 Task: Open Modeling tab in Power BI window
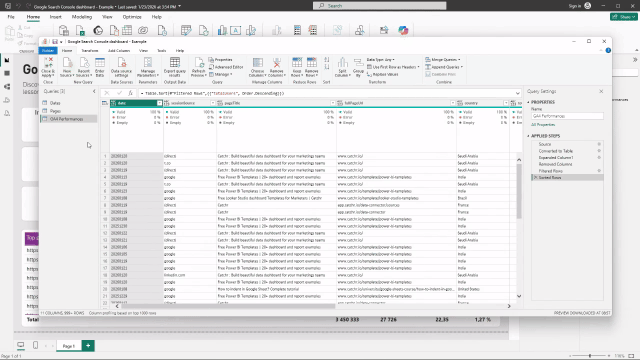tap(82, 17)
